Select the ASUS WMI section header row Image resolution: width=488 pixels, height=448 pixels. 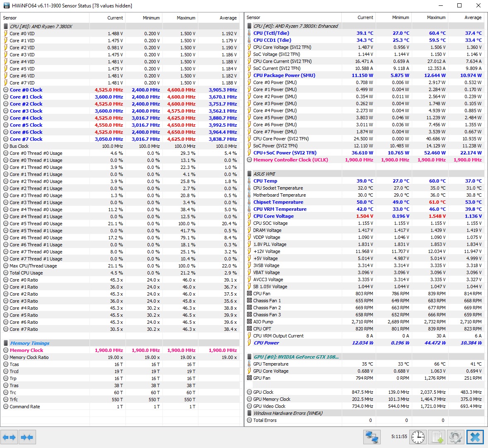tap(365, 173)
